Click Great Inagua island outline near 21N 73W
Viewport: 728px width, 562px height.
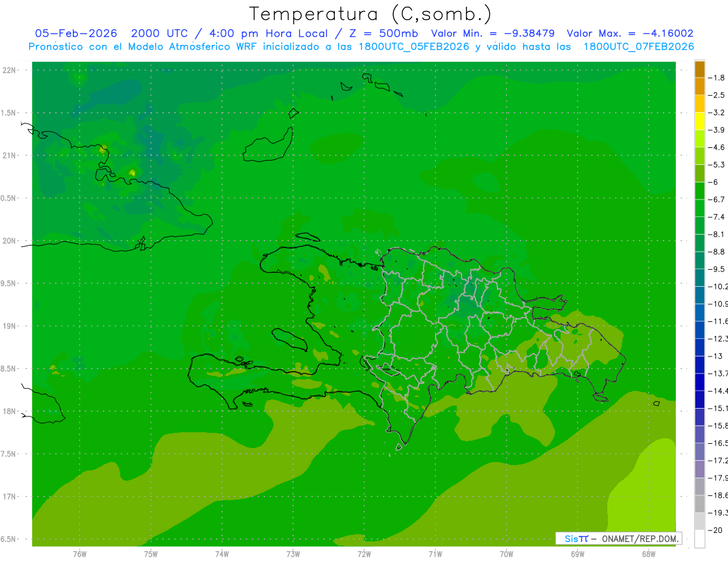(268, 146)
